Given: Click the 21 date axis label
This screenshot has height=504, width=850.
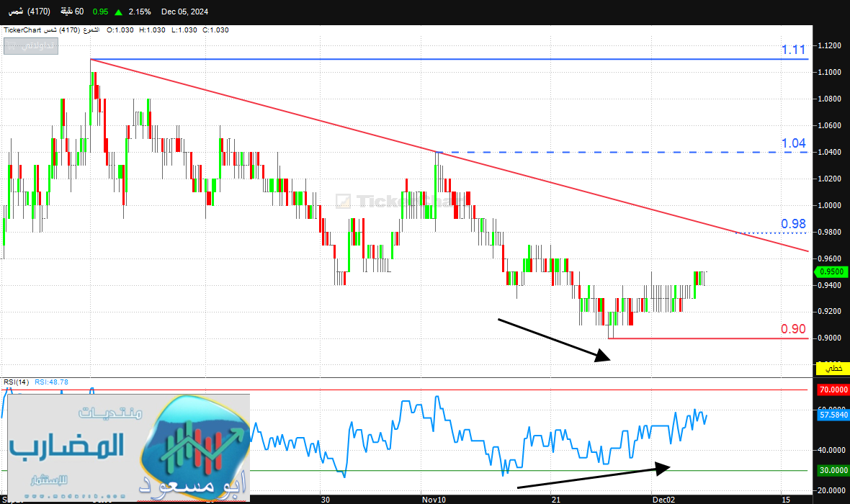Looking at the screenshot, I should click(x=555, y=499).
